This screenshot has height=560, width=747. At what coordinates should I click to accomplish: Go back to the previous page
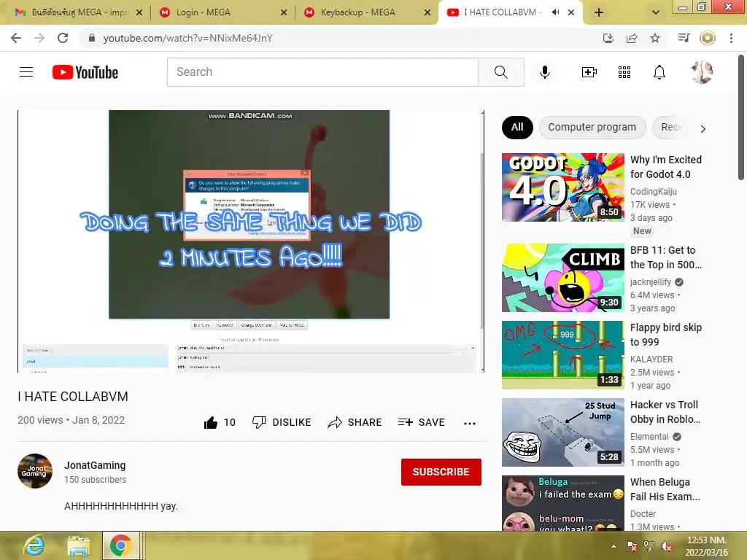click(16, 38)
